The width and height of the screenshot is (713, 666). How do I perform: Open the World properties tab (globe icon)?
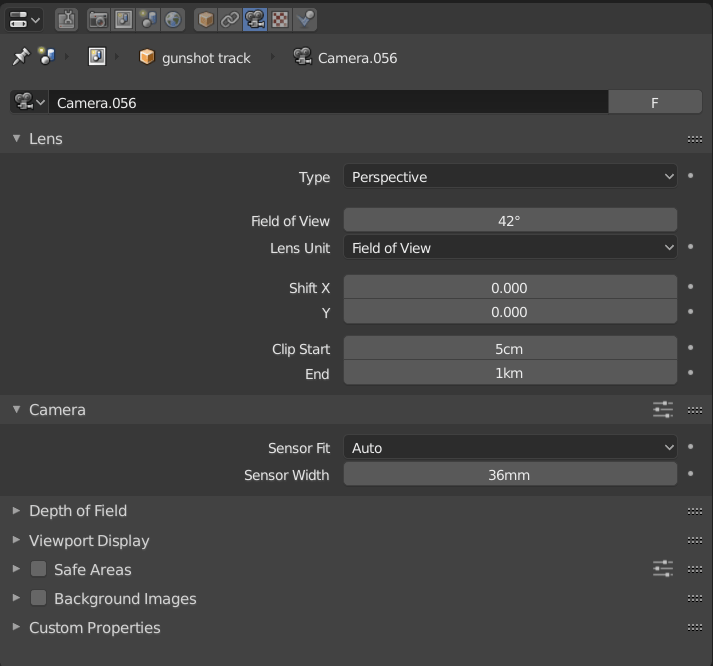[x=173, y=20]
